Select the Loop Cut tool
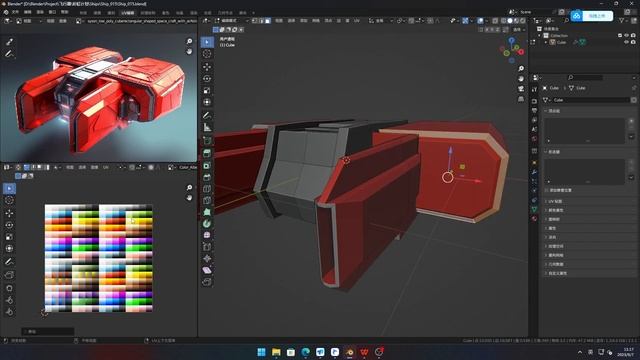 click(207, 189)
